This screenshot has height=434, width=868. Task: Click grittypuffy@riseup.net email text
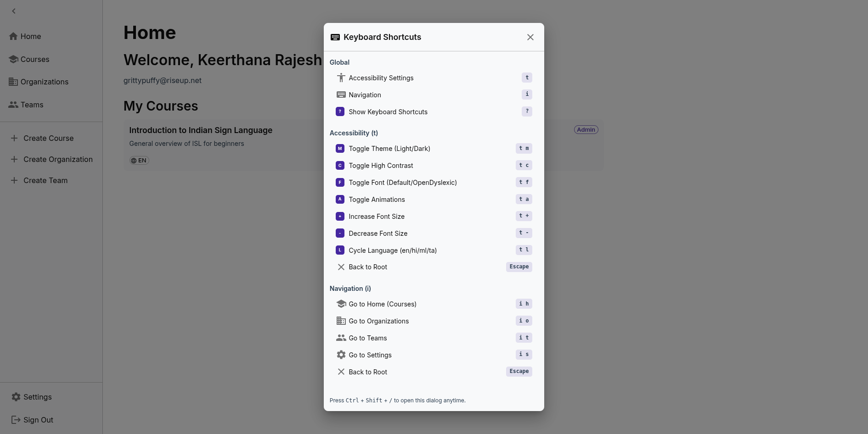pyautogui.click(x=163, y=80)
